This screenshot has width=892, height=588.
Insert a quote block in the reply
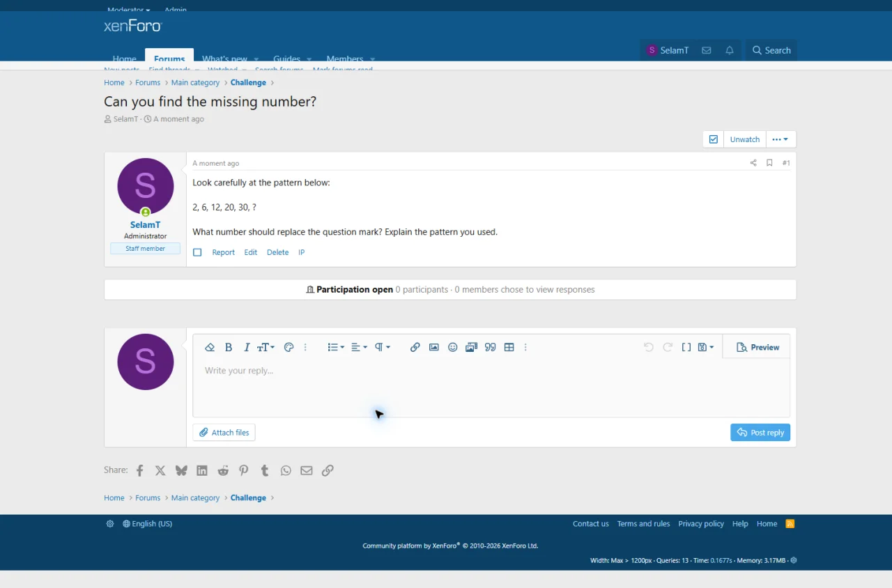click(x=491, y=347)
